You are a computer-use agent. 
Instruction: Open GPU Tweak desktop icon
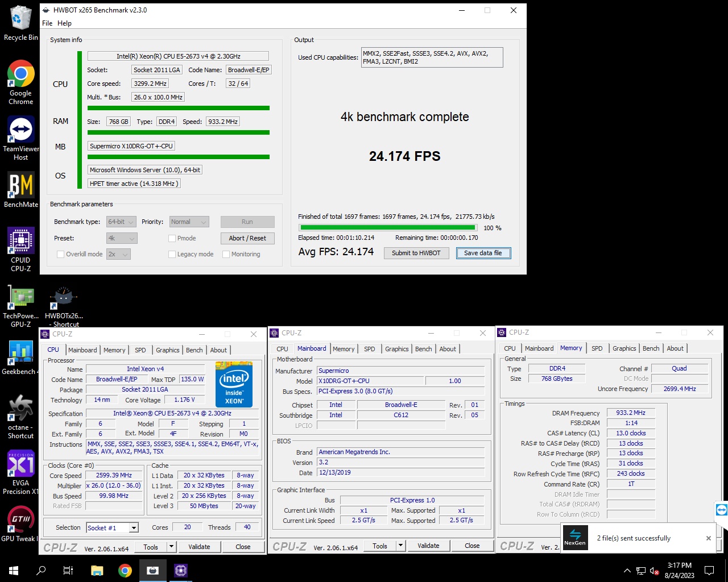coord(20,523)
